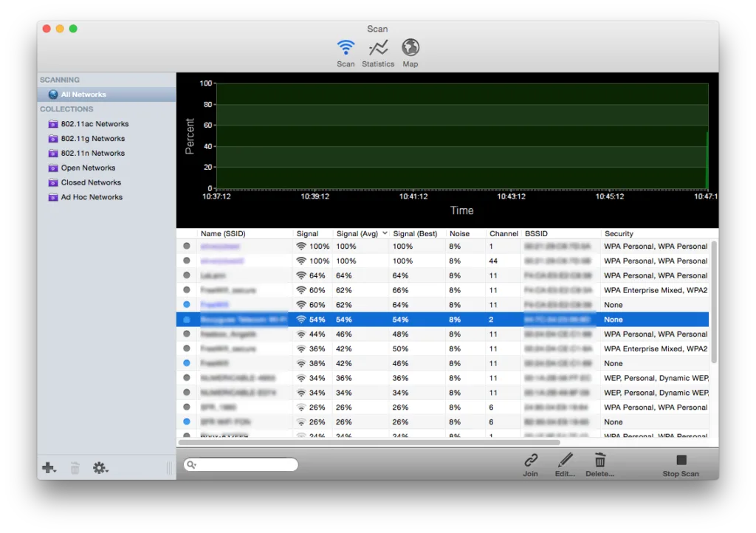Viewport: 756px width, 533px height.
Task: Open the search scope magnifier dropdown
Action: point(190,464)
